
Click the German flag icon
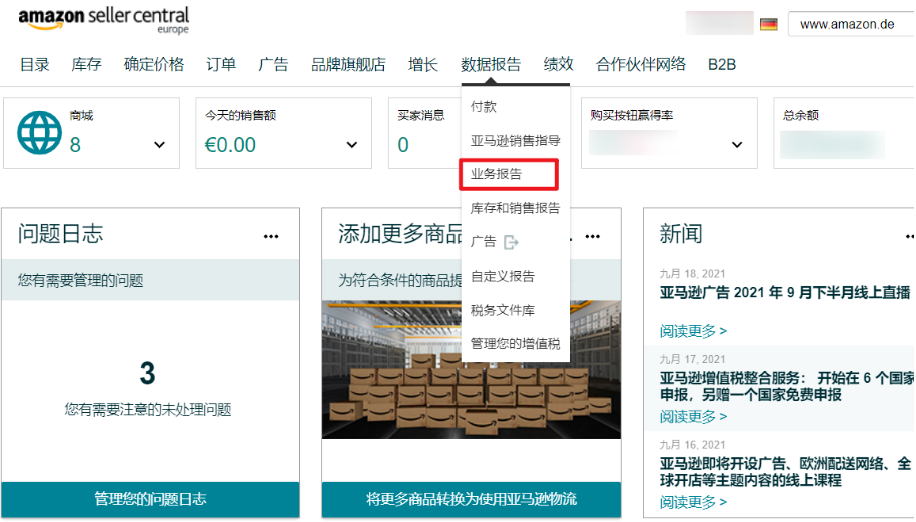pos(768,25)
